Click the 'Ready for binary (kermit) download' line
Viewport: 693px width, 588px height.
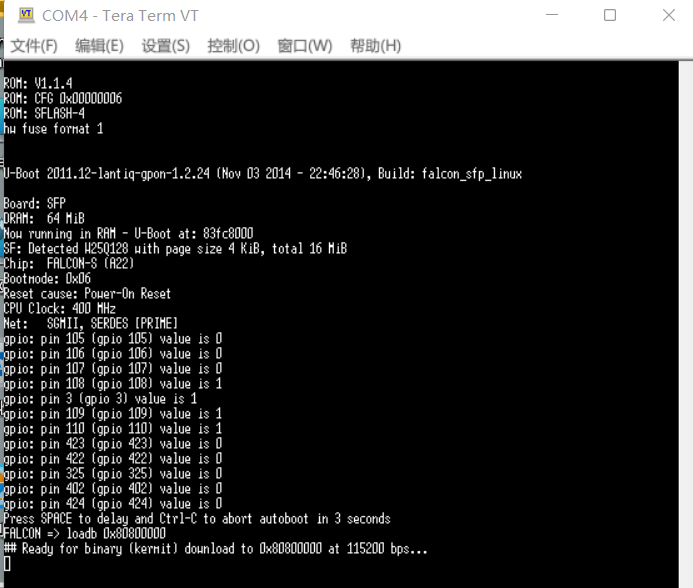[215, 549]
